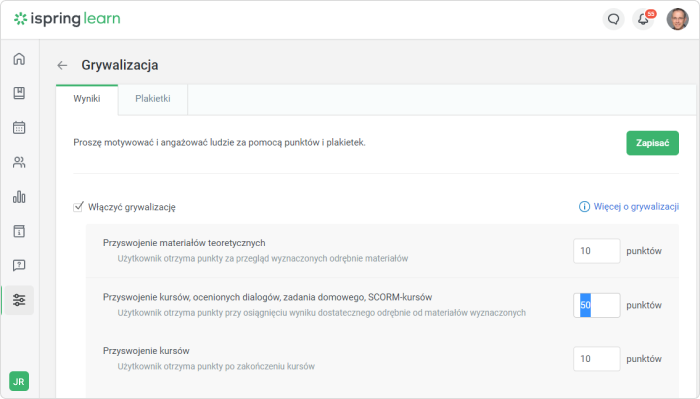This screenshot has height=399, width=700.
Task: Open the chat messages icon in header
Action: [613, 19]
